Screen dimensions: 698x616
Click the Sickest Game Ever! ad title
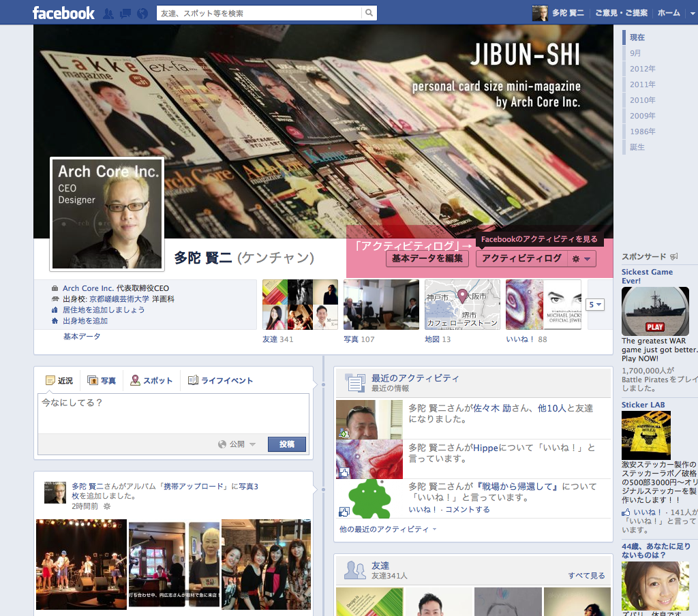[647, 277]
